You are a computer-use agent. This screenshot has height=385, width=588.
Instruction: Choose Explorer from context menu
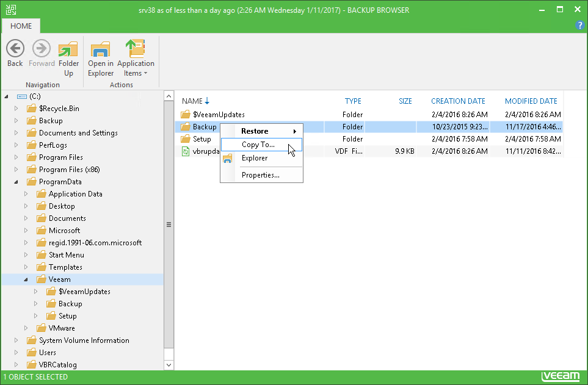tap(262, 158)
